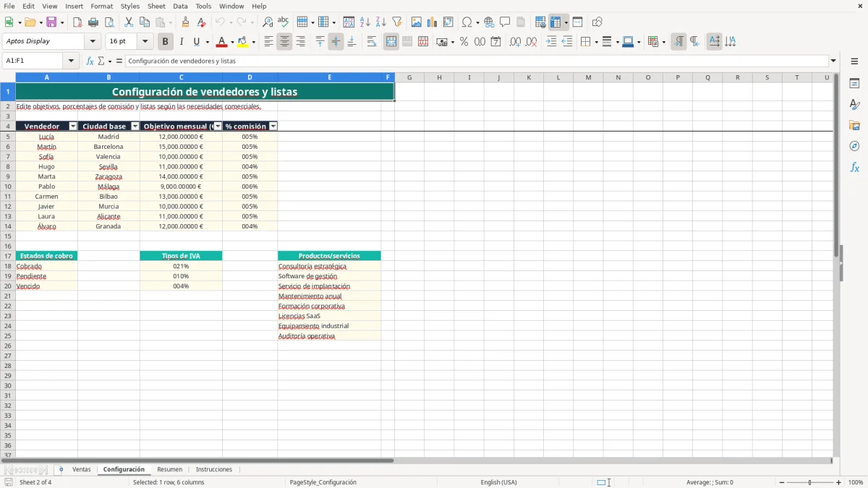The image size is (868, 488).
Task: Sort descending
Action: click(381, 22)
